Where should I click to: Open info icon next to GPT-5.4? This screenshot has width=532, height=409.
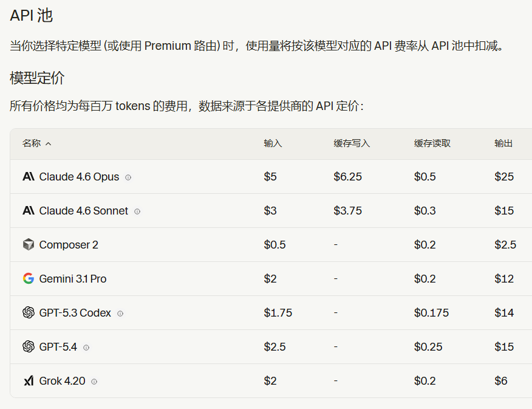86,348
